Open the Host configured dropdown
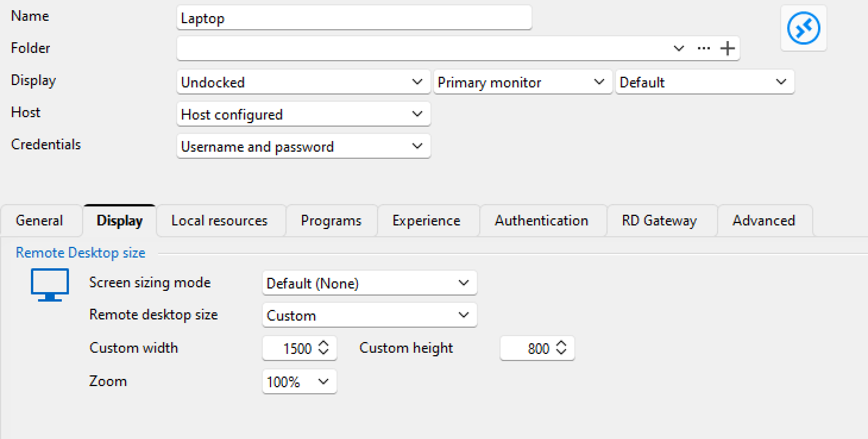The width and height of the screenshot is (868, 439). (304, 114)
